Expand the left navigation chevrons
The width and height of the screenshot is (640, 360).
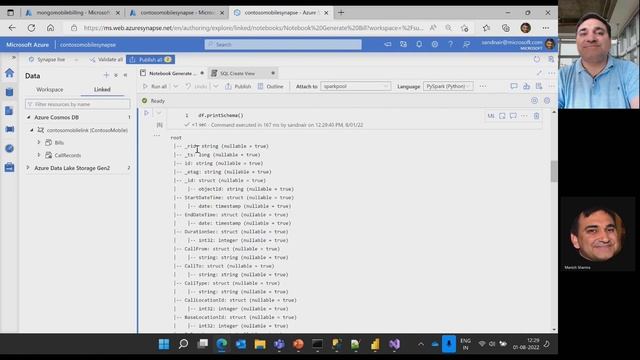(x=13, y=58)
